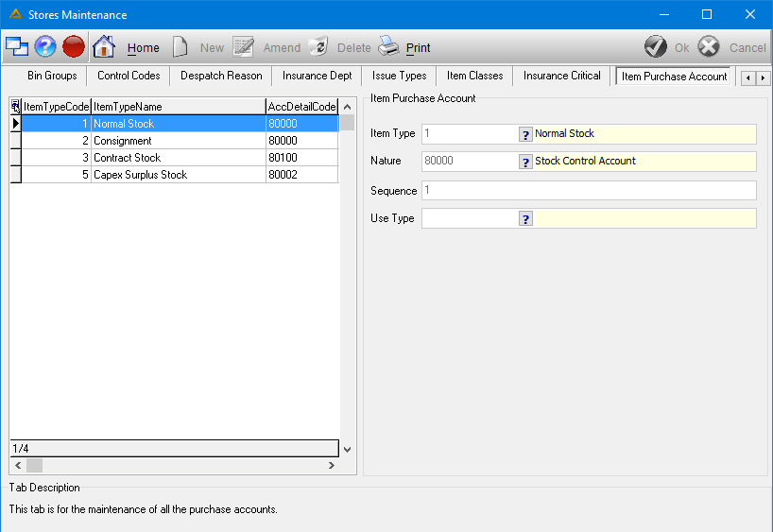Select the Contract Stock row

175,158
